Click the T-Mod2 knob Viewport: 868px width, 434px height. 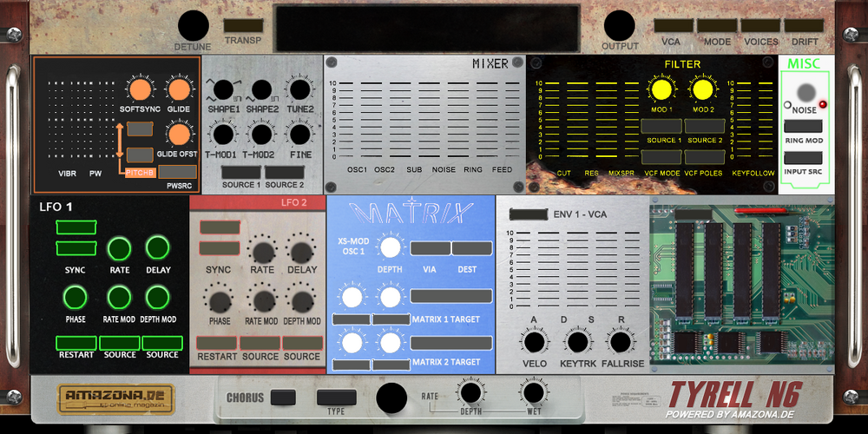click(x=261, y=135)
